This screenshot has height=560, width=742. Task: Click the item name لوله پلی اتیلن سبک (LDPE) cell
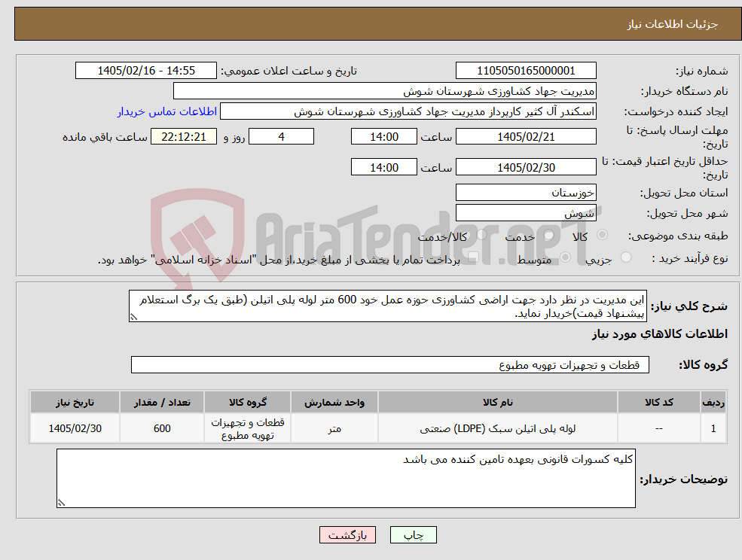point(497,428)
